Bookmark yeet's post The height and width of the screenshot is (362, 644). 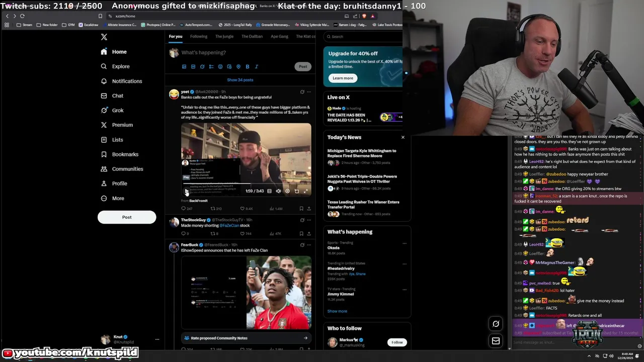[301, 209]
